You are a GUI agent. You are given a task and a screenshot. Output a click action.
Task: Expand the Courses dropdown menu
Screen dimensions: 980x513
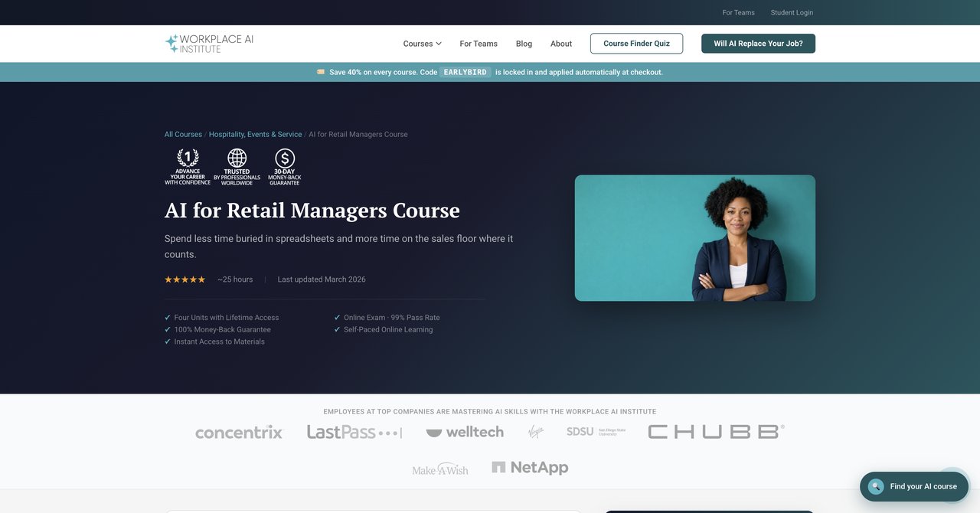pyautogui.click(x=423, y=44)
